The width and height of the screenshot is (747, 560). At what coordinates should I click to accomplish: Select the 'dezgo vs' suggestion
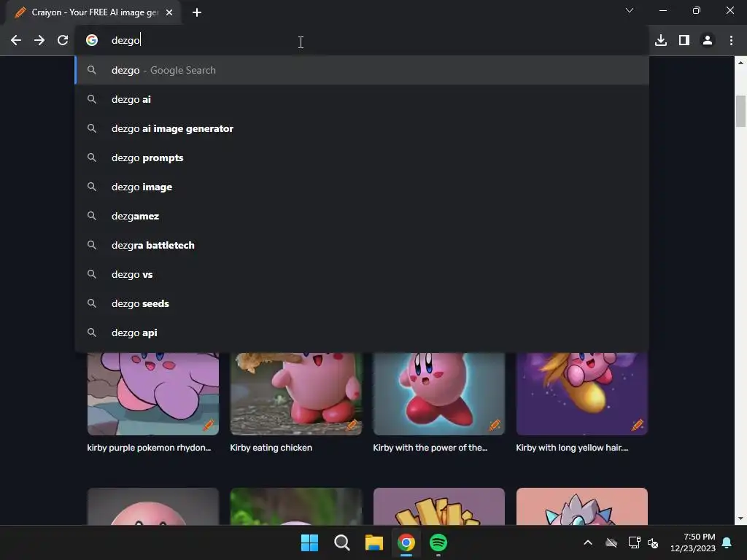click(x=362, y=274)
